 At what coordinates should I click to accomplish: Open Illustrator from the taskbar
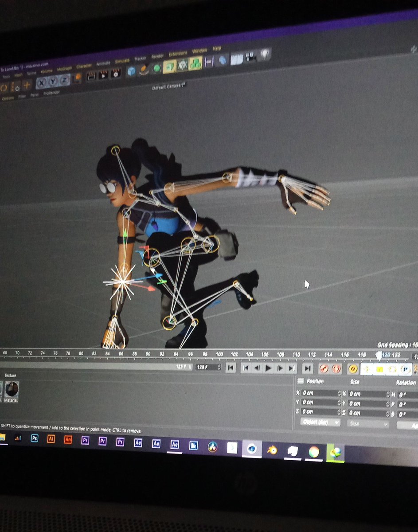point(51,439)
